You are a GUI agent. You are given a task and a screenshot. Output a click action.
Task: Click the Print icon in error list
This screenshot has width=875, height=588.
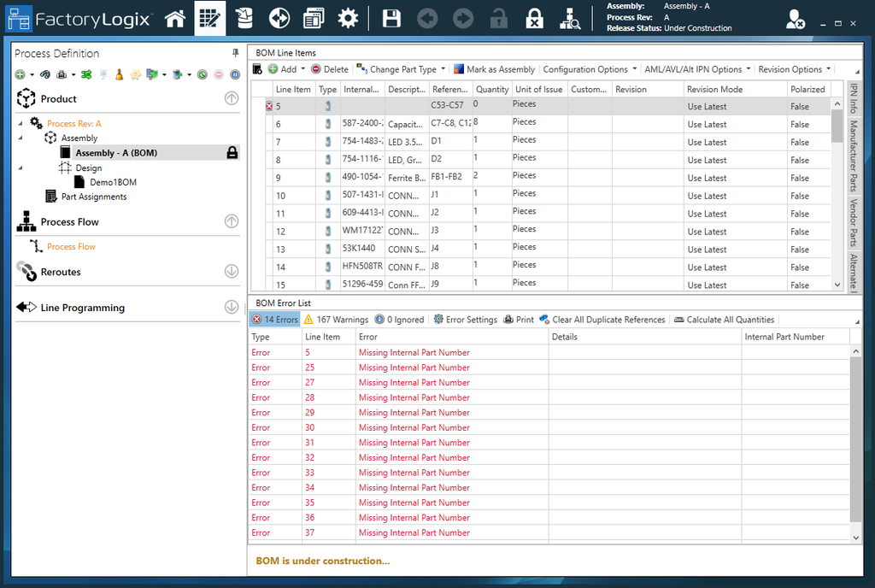pyautogui.click(x=519, y=320)
